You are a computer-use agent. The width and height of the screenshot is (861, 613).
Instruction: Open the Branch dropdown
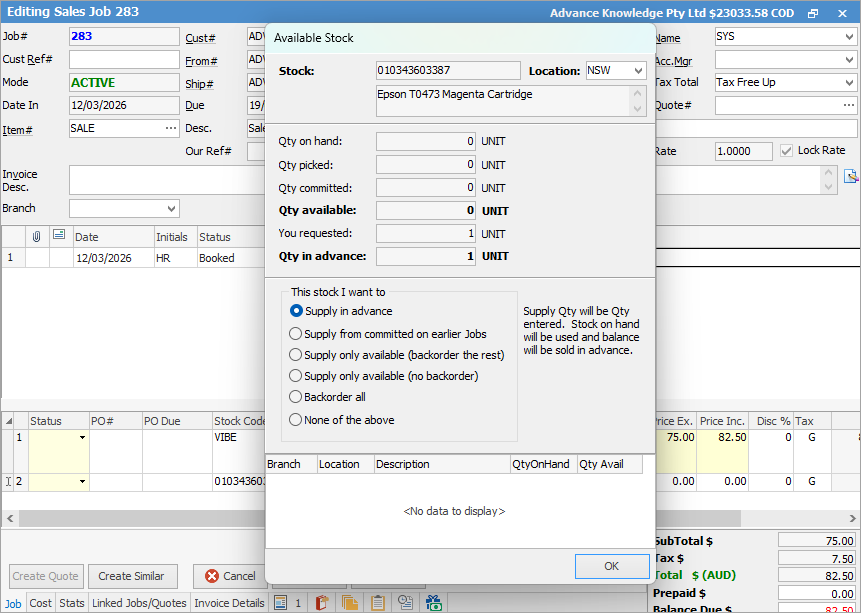(x=171, y=209)
